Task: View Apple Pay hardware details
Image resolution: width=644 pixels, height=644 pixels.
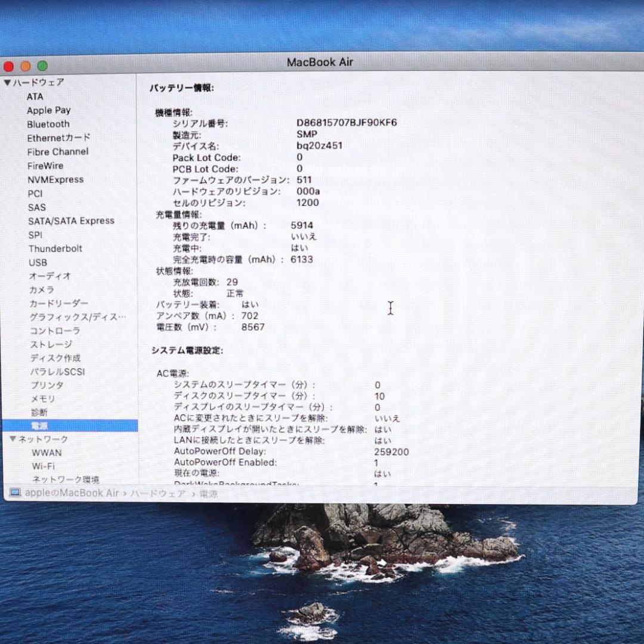Action: coord(49,110)
